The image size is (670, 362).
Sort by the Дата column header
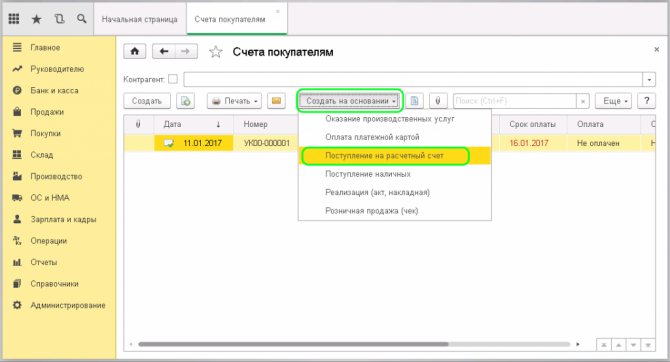[x=193, y=124]
